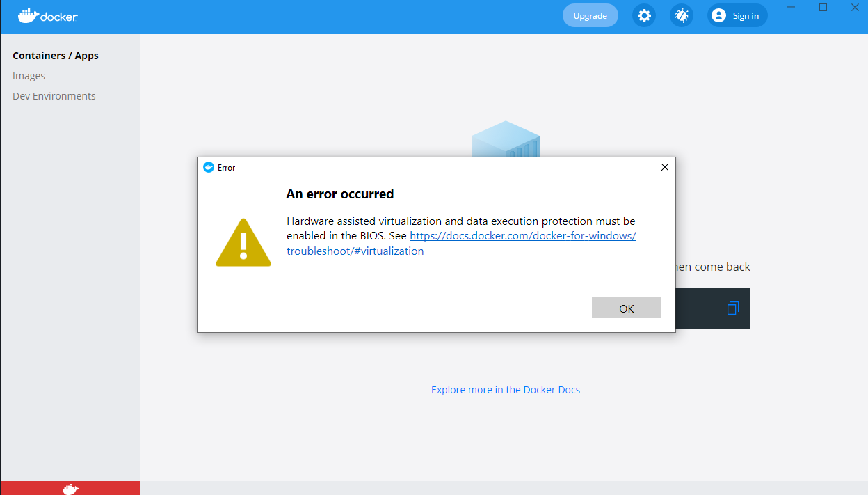The image size is (868, 495).
Task: Open Dev Environments in sidebar
Action: [x=54, y=96]
